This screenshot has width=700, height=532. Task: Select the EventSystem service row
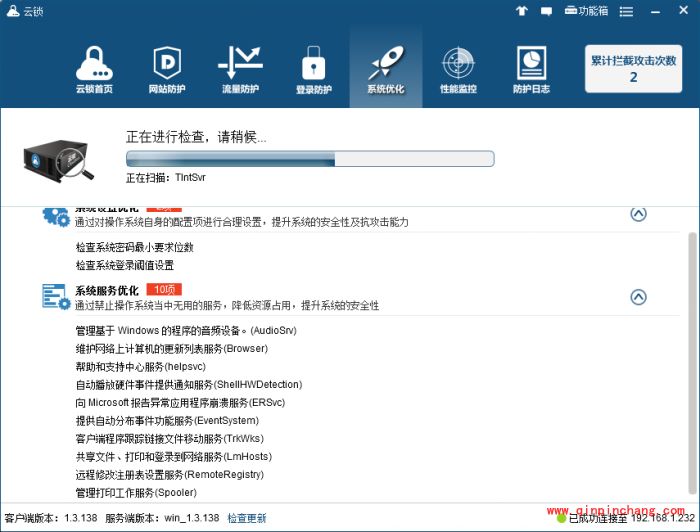point(167,420)
